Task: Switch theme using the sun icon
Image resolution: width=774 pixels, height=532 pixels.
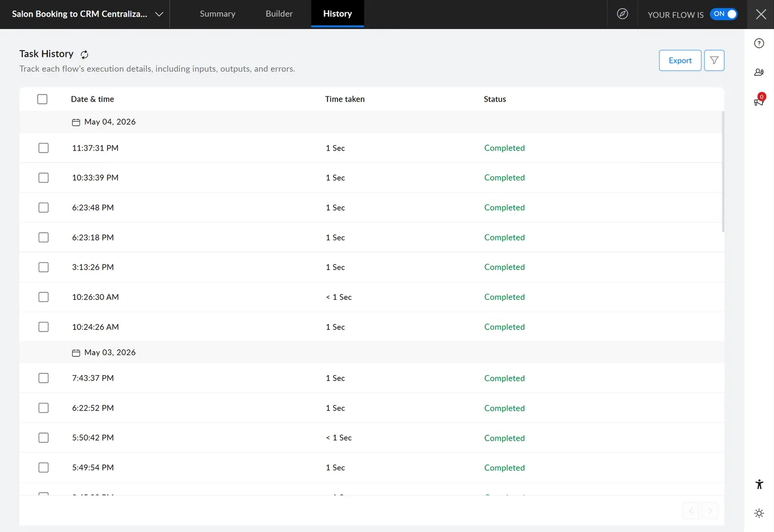Action: (x=759, y=513)
